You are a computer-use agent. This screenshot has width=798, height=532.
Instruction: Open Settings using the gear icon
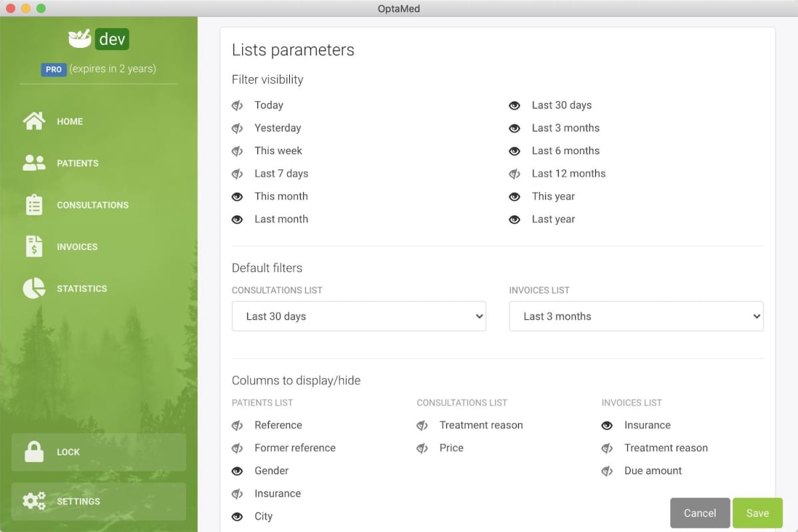(x=33, y=501)
